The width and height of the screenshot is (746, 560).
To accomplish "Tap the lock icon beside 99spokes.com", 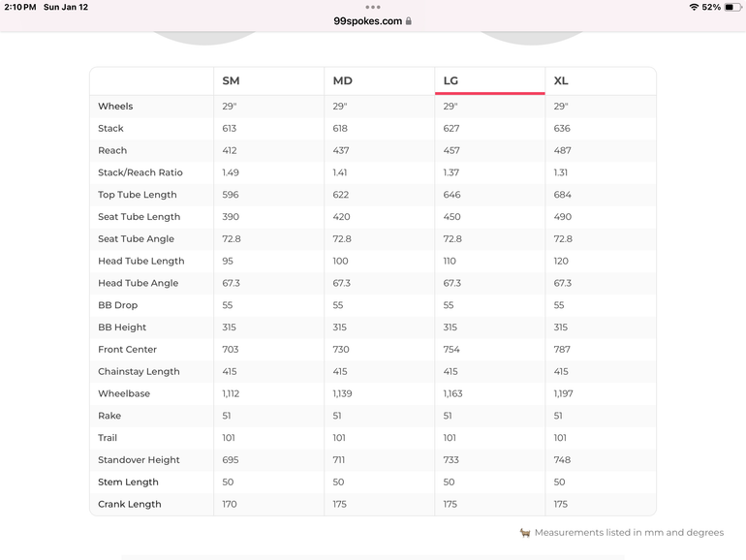I will (x=409, y=21).
